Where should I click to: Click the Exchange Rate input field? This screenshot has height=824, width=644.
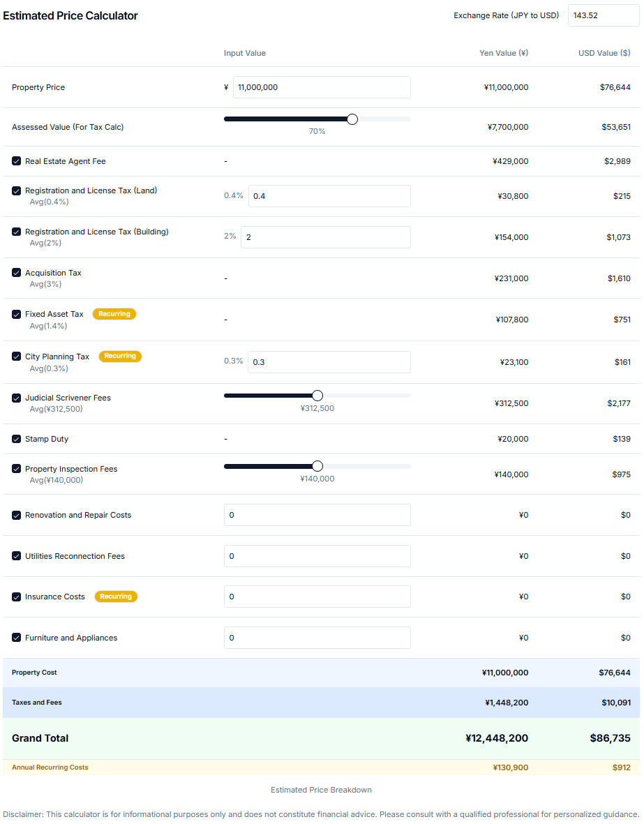(x=604, y=15)
